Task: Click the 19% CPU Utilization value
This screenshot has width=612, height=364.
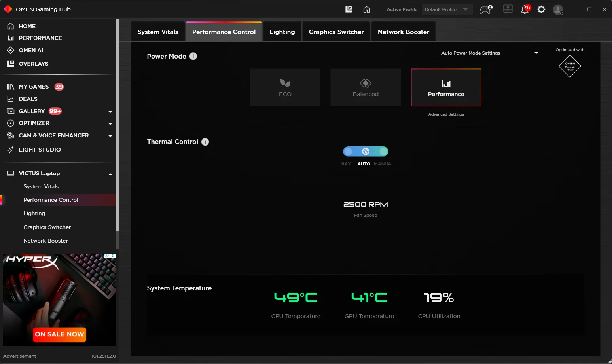Action: click(x=439, y=298)
